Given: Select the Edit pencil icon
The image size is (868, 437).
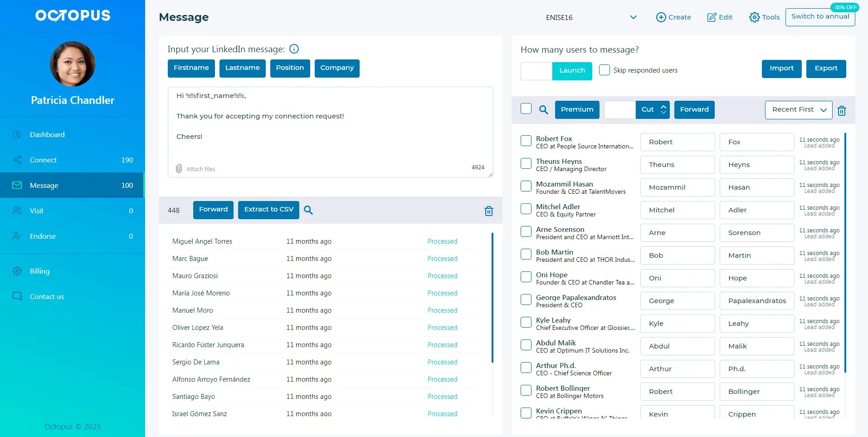Looking at the screenshot, I should [x=711, y=17].
